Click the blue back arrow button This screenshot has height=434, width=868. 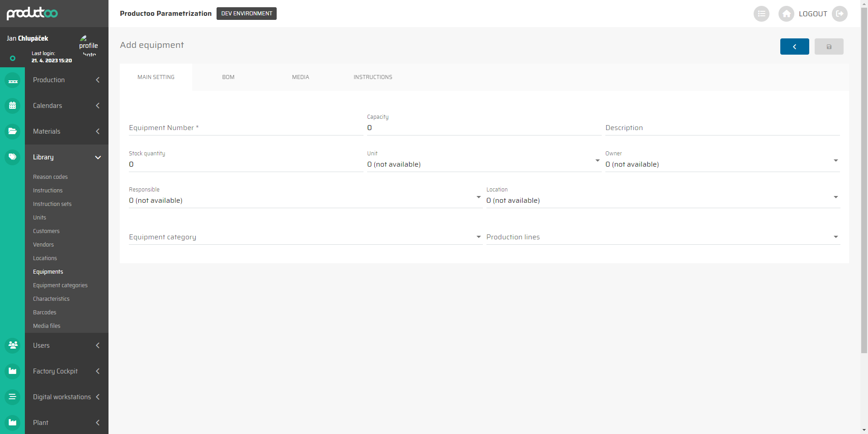pos(794,47)
